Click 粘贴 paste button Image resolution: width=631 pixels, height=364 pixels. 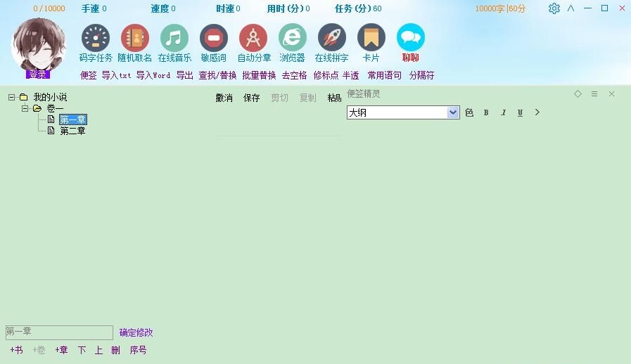point(334,98)
